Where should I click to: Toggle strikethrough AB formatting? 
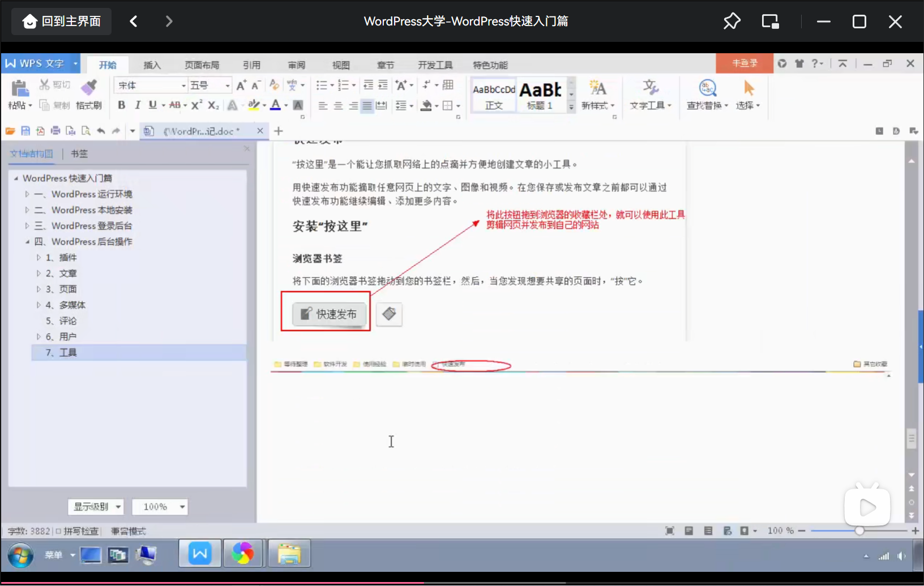pyautogui.click(x=175, y=105)
